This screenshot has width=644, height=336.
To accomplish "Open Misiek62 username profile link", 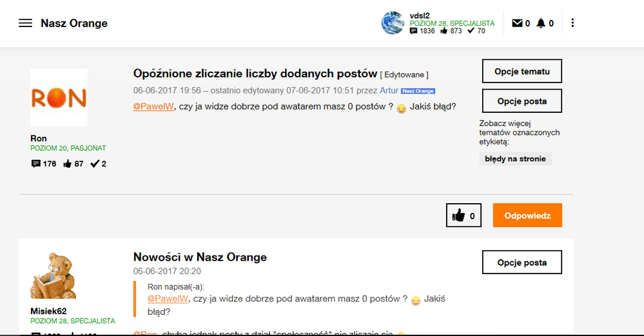I will 48,311.
